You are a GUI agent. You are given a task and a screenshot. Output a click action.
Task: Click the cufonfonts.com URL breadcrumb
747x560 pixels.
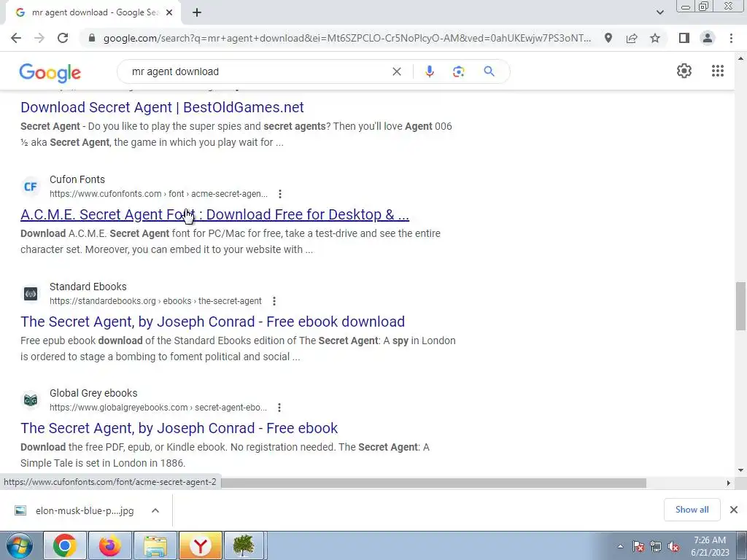point(158,194)
